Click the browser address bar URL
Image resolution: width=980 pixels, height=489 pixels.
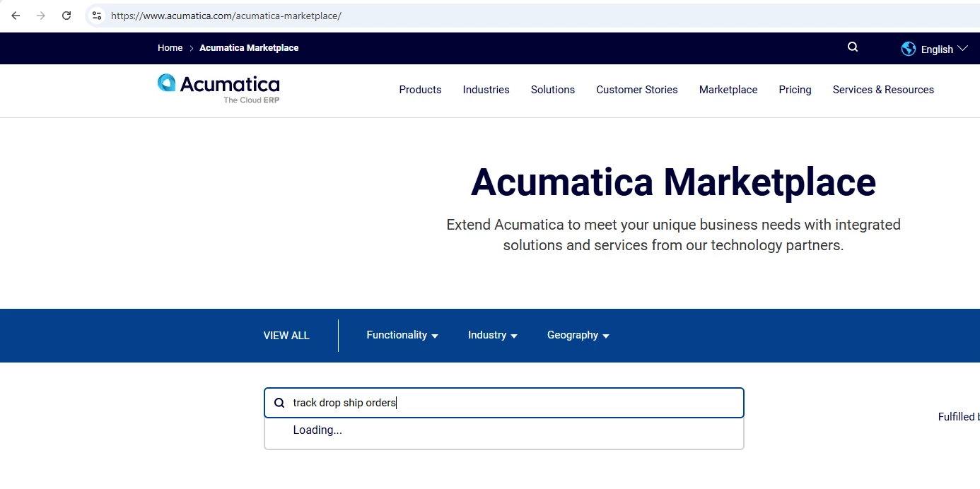(226, 16)
